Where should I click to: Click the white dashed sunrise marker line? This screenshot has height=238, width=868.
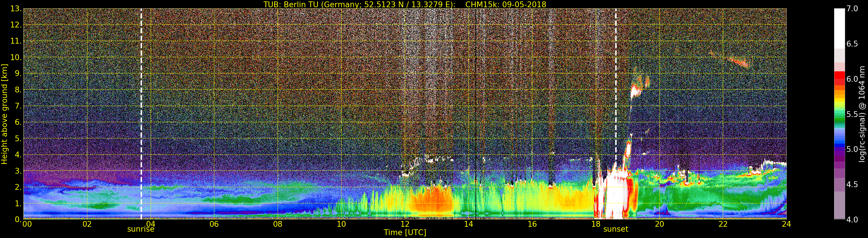141,114
